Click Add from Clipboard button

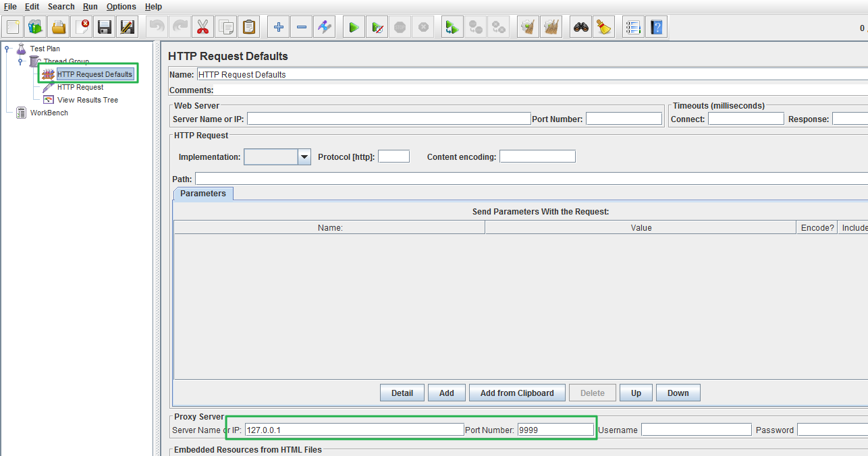[517, 393]
